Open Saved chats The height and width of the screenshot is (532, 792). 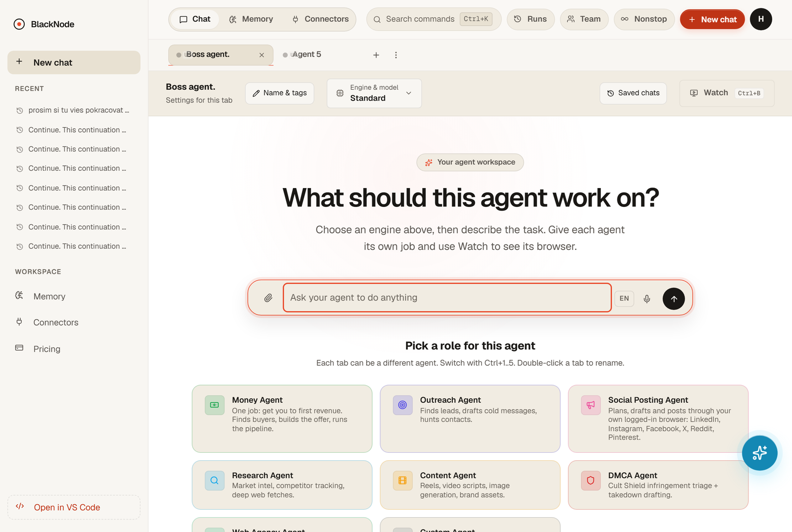(633, 93)
